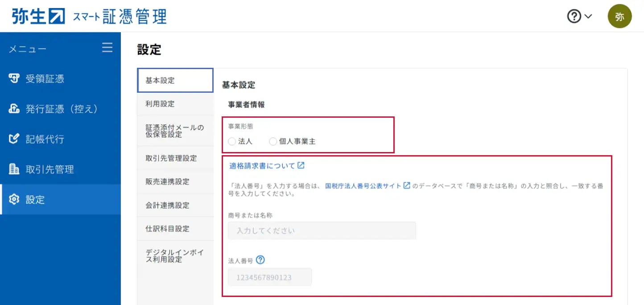
Task: Go to the 取引先管理設定 tab
Action: (171, 158)
